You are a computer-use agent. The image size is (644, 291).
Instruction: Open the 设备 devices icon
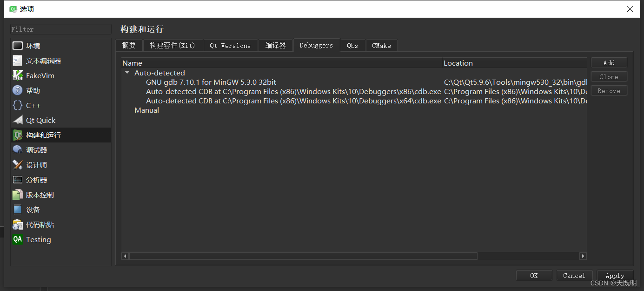18,210
